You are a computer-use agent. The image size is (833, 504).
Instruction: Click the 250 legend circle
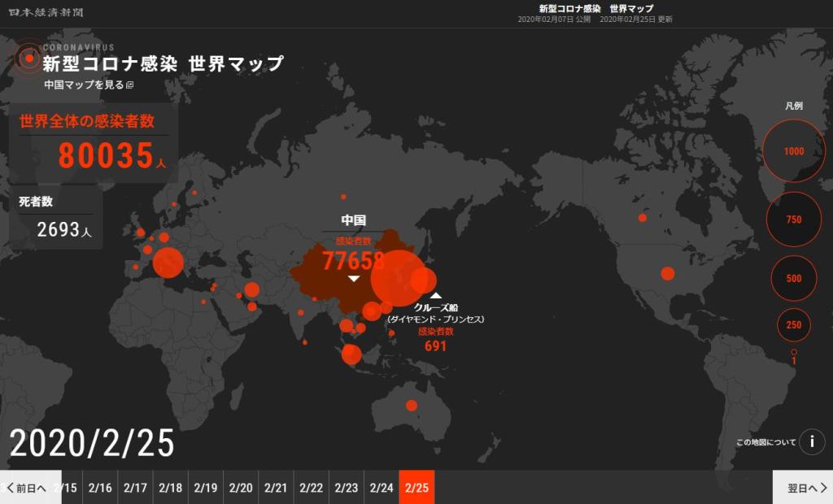(x=794, y=325)
